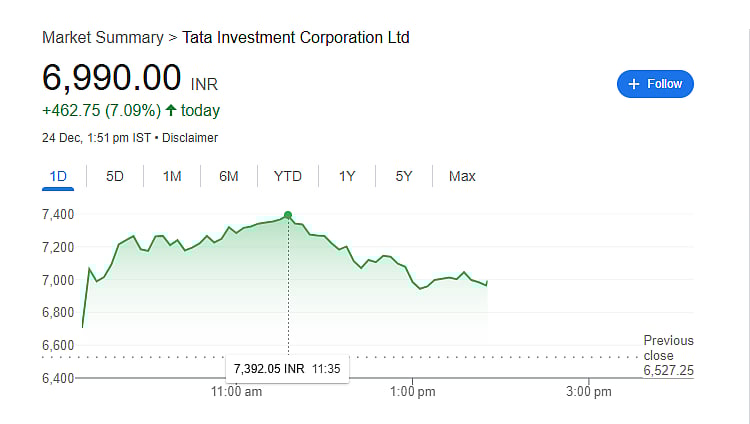Image resolution: width=750 pixels, height=424 pixels.
Task: Click Tata Investment Corporation Ltd title
Action: click(295, 38)
